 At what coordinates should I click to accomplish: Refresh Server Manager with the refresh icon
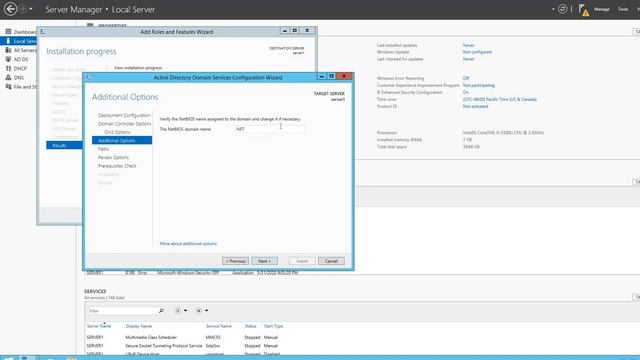click(562, 9)
